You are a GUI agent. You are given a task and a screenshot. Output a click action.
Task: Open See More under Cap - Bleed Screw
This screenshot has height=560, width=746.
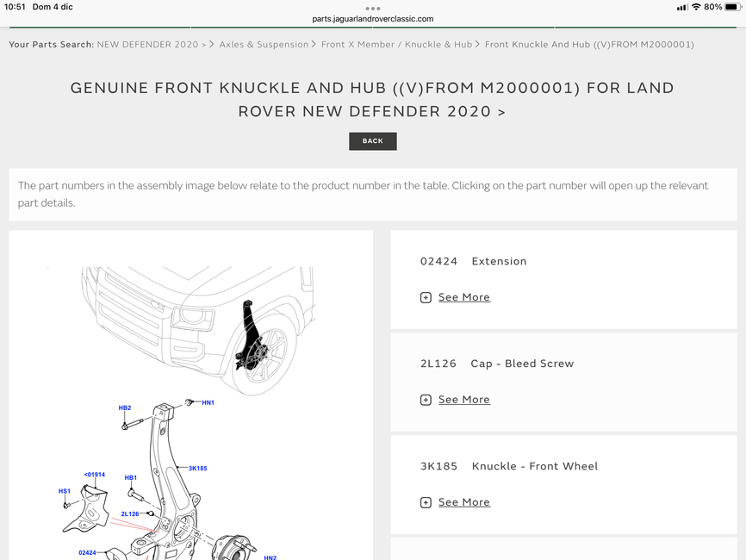(x=463, y=400)
